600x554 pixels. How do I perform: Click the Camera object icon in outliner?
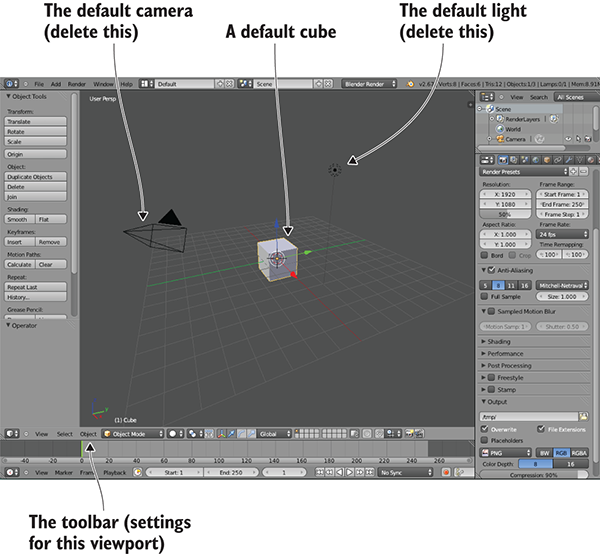tap(500, 139)
